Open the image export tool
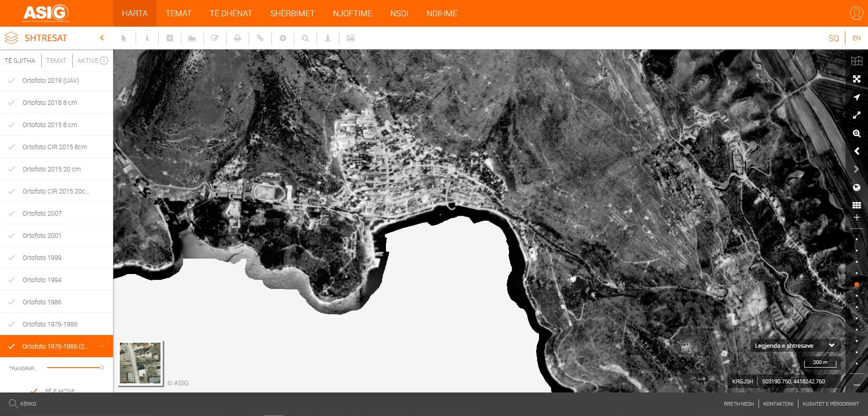868x416 pixels. tap(350, 38)
